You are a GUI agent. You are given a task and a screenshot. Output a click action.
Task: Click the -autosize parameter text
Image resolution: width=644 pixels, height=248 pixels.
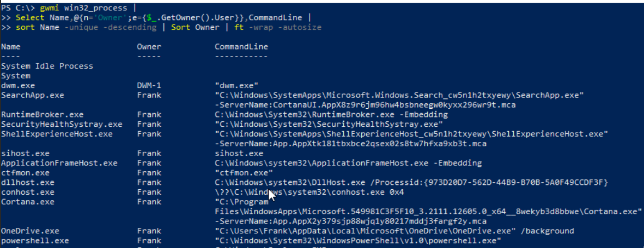point(301,27)
